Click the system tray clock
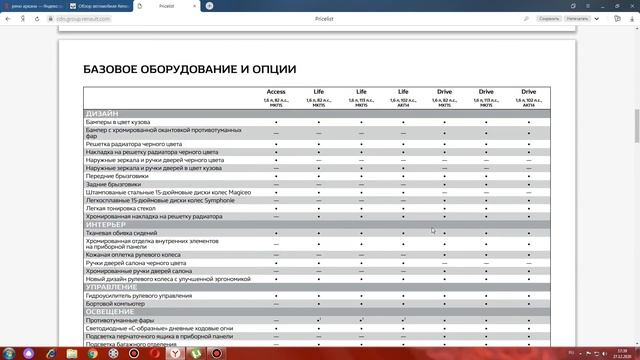The image size is (640, 360). click(x=622, y=353)
